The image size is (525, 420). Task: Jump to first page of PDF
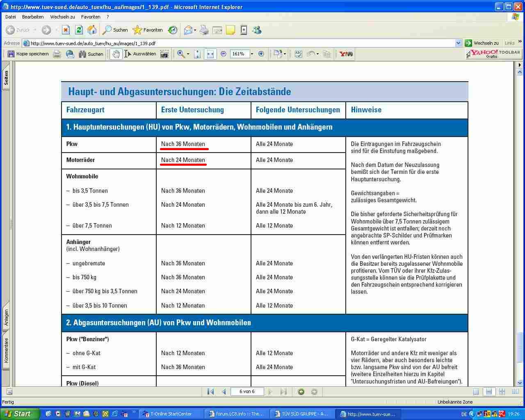point(211,392)
